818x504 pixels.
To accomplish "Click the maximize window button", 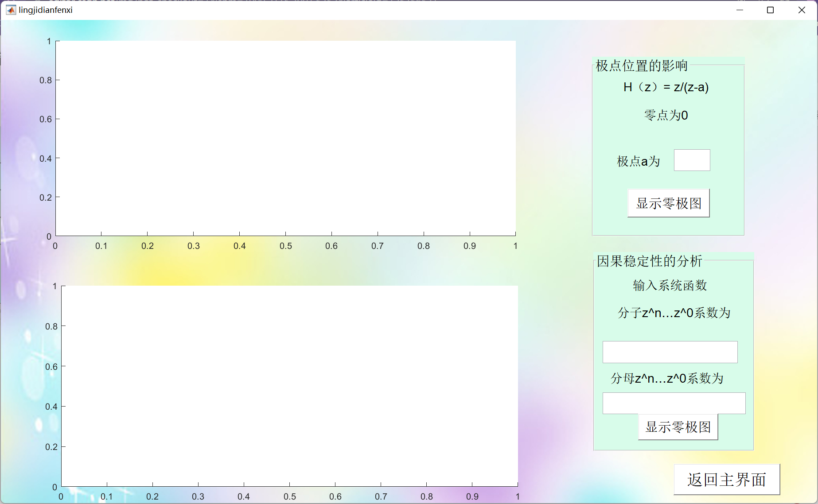I will (770, 9).
